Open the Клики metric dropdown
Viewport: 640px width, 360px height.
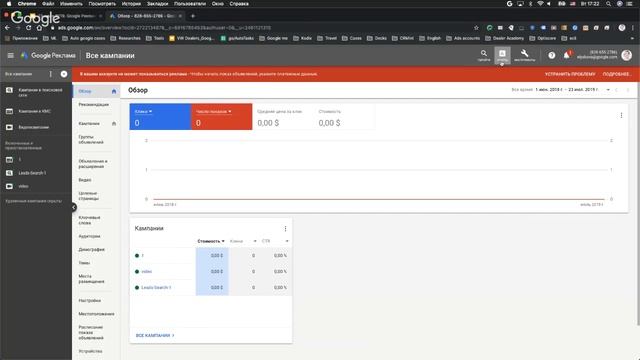click(143, 111)
